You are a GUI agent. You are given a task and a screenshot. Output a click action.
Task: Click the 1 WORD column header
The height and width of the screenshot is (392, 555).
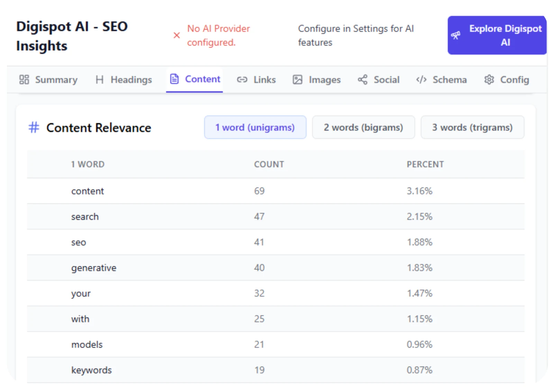88,165
